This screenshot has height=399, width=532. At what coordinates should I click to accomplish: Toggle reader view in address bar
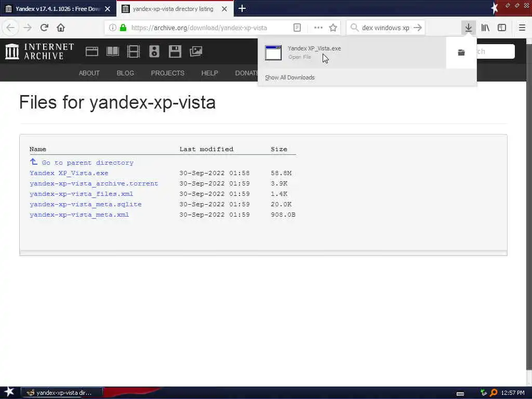[297, 28]
